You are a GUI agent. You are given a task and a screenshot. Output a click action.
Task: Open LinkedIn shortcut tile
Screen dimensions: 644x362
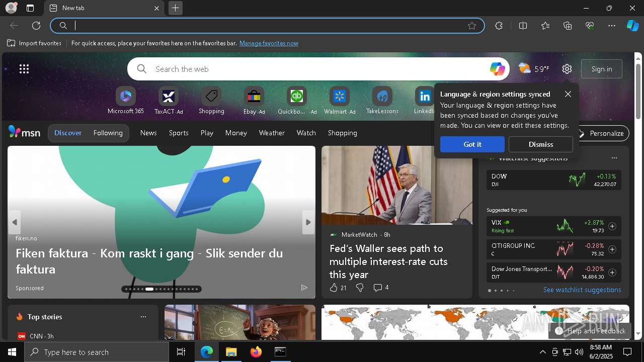pyautogui.click(x=425, y=101)
